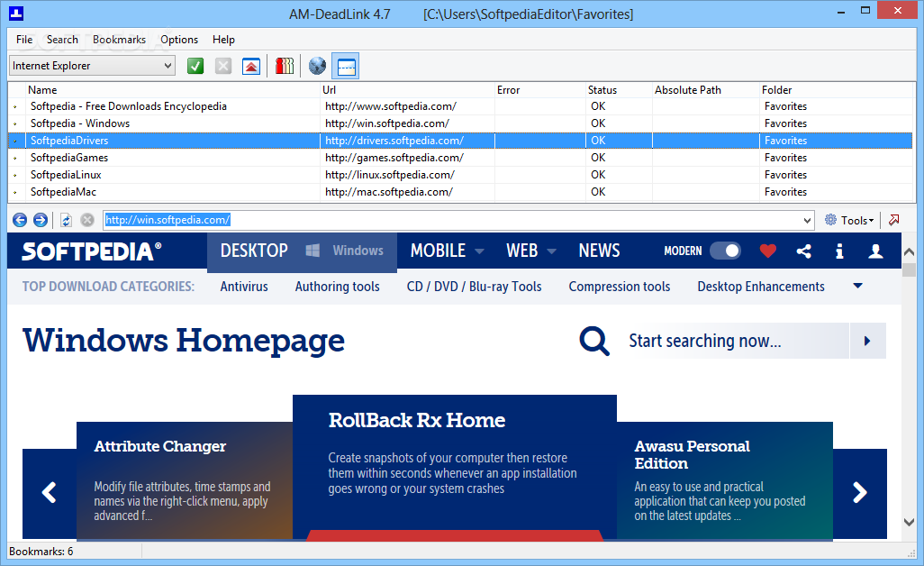Open the Attribute Changer card
The image size is (924, 566).
coord(185,480)
